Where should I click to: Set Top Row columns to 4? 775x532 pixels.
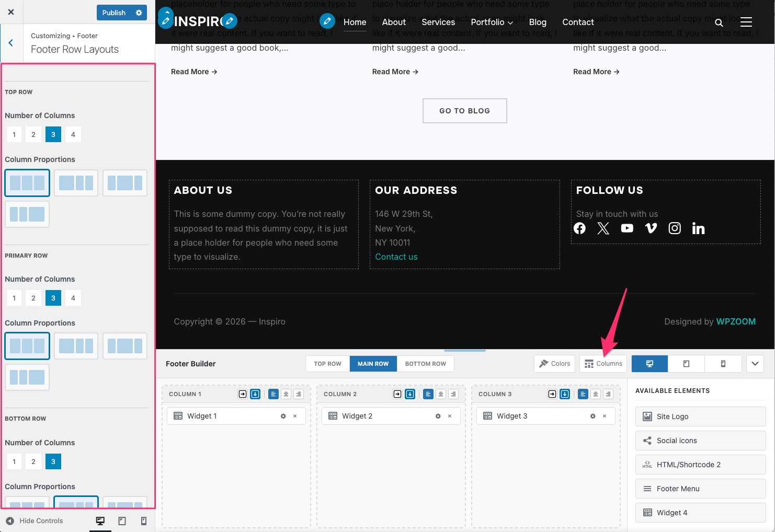pos(73,134)
